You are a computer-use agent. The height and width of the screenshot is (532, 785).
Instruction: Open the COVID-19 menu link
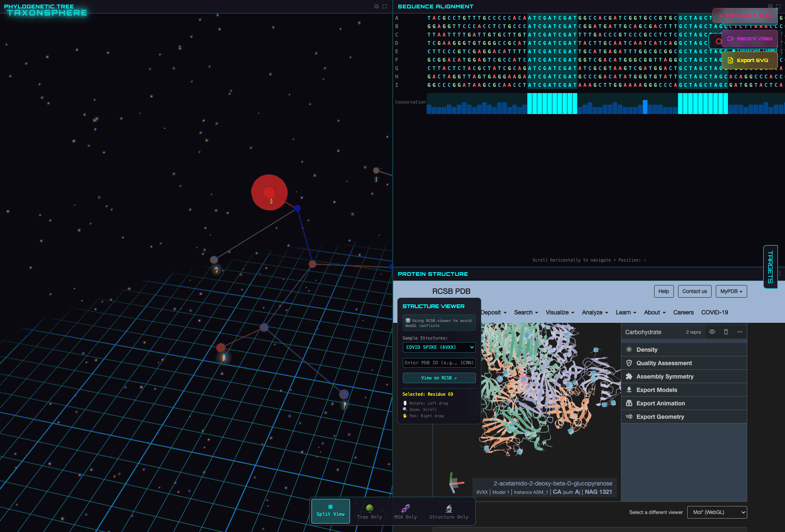(x=715, y=312)
